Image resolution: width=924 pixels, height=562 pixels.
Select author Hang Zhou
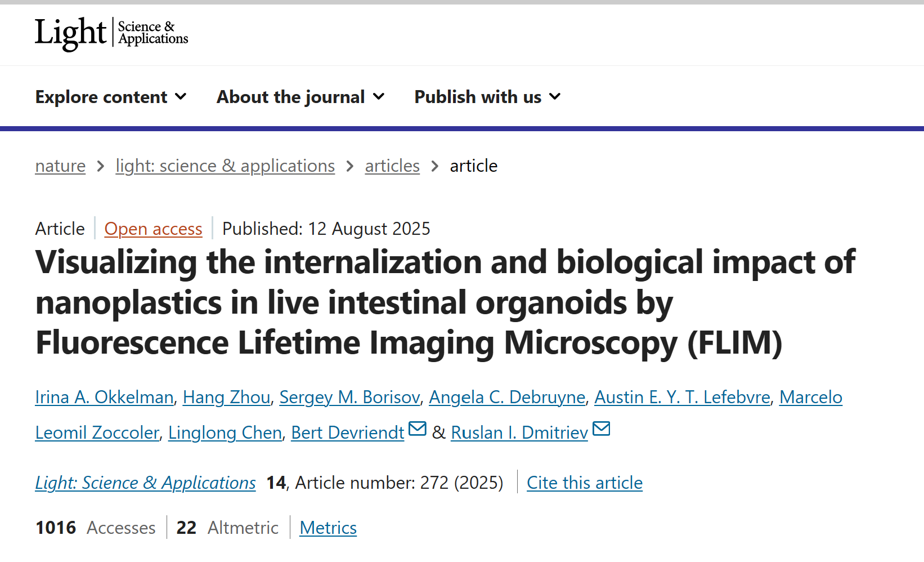[227, 397]
